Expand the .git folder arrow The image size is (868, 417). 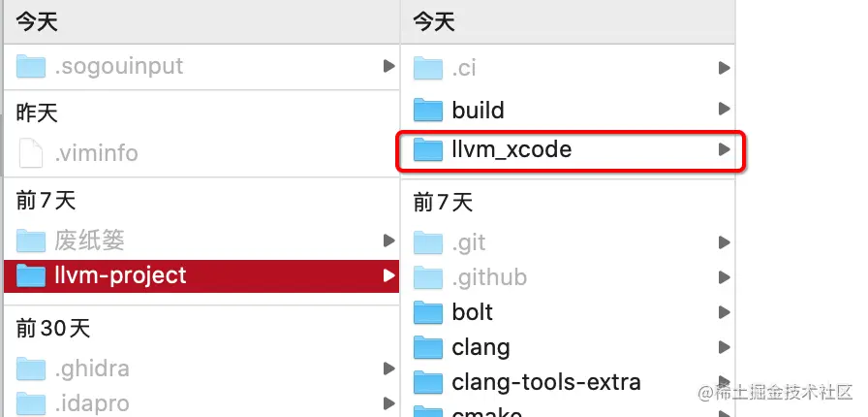[724, 241]
